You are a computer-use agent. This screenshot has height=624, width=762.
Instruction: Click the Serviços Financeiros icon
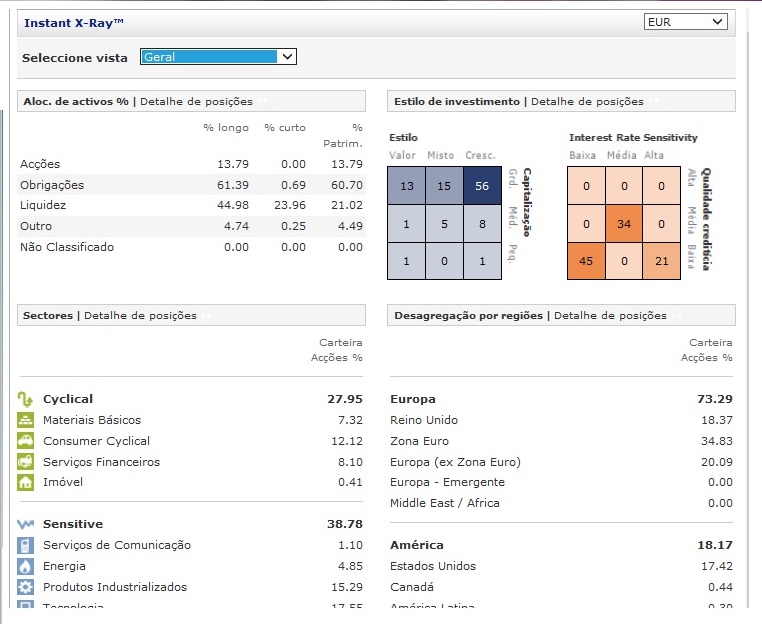(26, 462)
